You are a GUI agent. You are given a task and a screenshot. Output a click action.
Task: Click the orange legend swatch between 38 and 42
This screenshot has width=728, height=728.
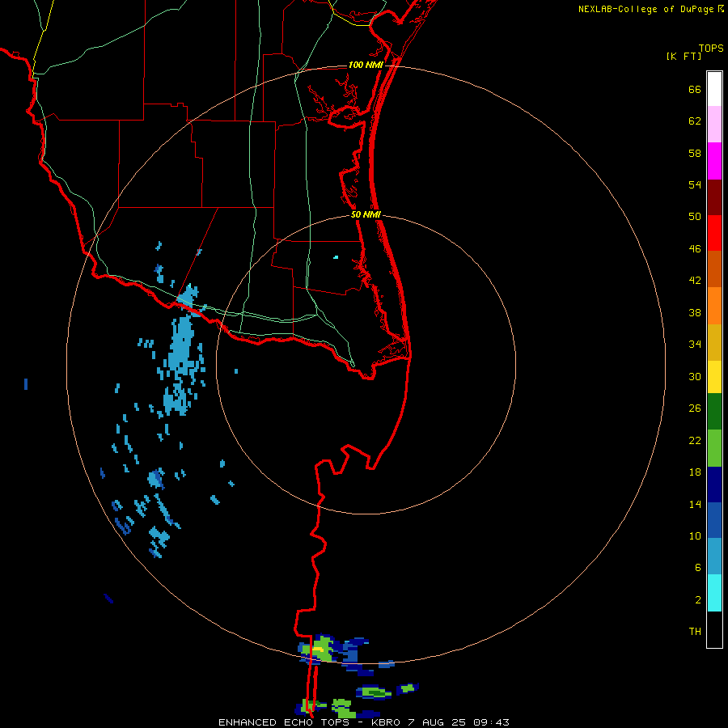[714, 306]
